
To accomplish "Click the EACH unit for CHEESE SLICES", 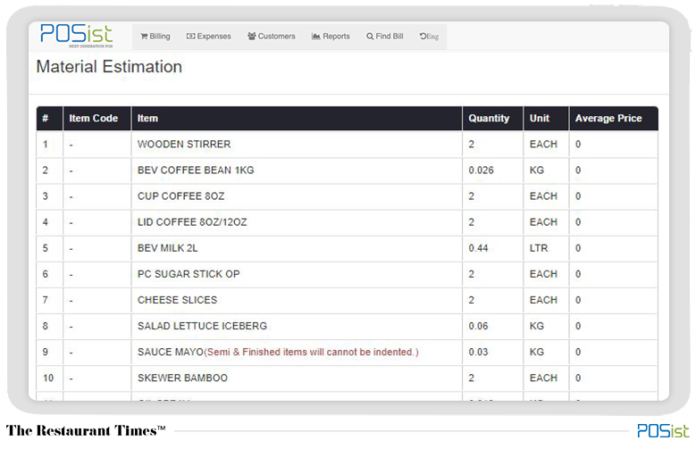I will click(x=543, y=300).
